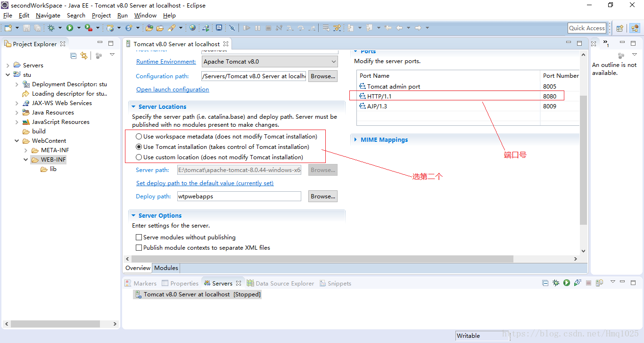
Task: Enable Serve modules without publishing checkbox
Action: point(139,237)
